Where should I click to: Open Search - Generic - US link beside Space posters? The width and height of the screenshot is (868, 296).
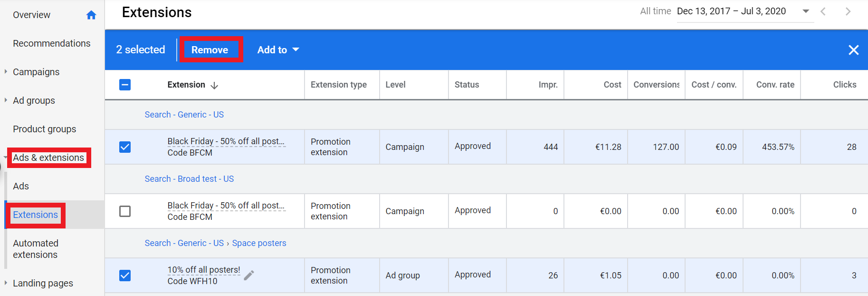pos(184,243)
